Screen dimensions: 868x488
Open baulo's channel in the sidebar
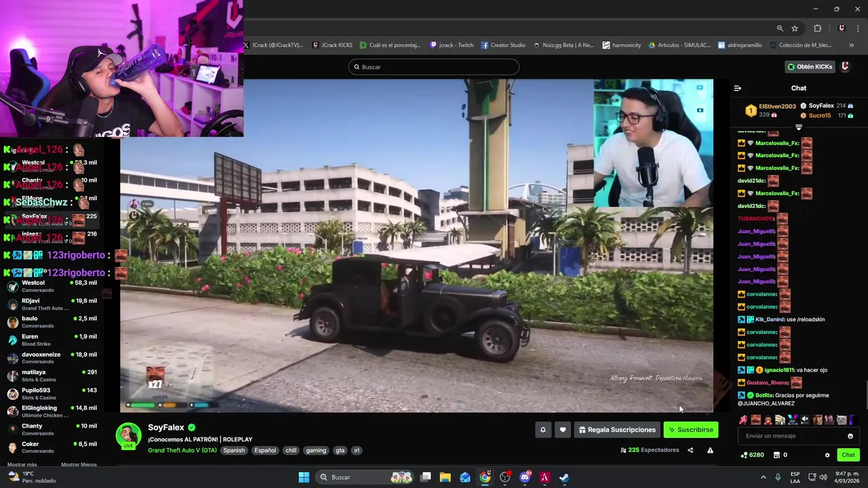click(53, 322)
